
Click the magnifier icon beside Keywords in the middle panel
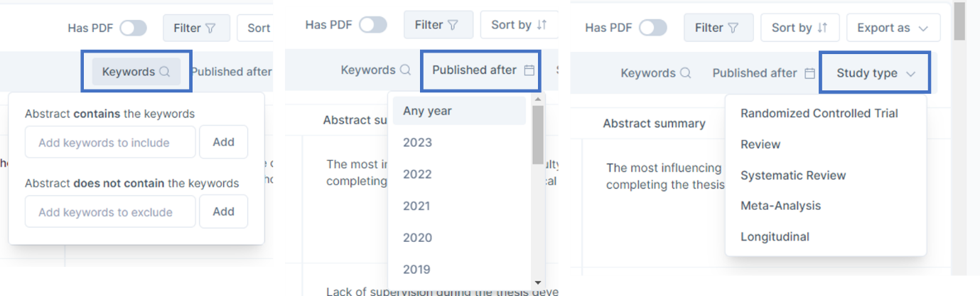[405, 70]
